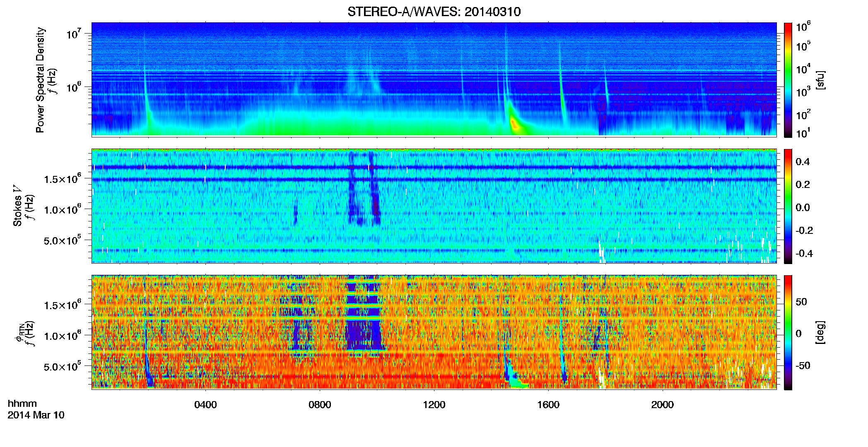Click the hhmm time axis label

point(22,404)
